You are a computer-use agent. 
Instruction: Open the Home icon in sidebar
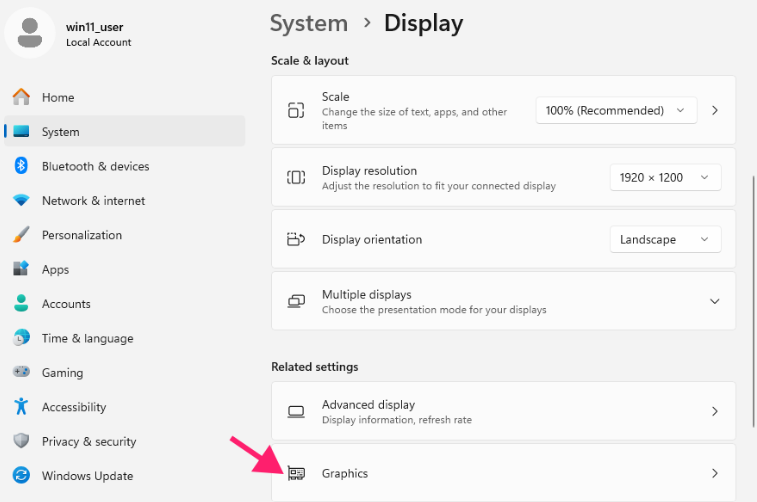pyautogui.click(x=21, y=97)
